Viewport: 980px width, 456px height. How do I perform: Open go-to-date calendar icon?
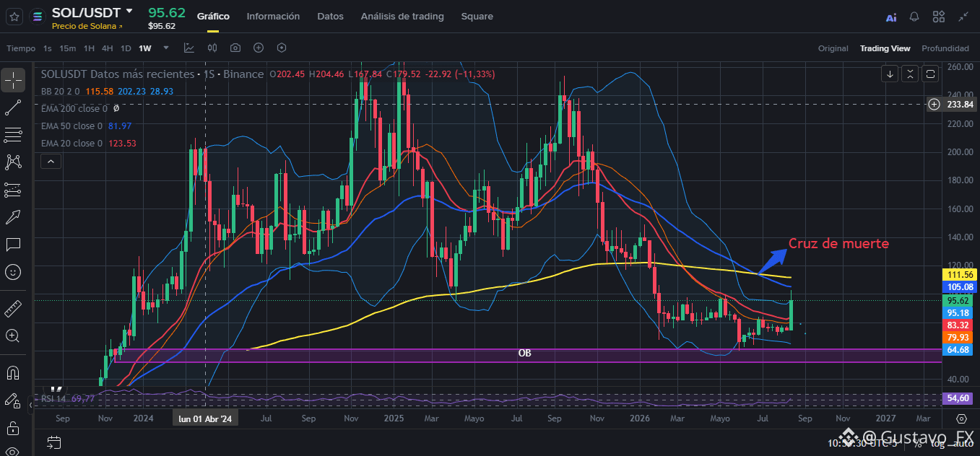[x=53, y=441]
